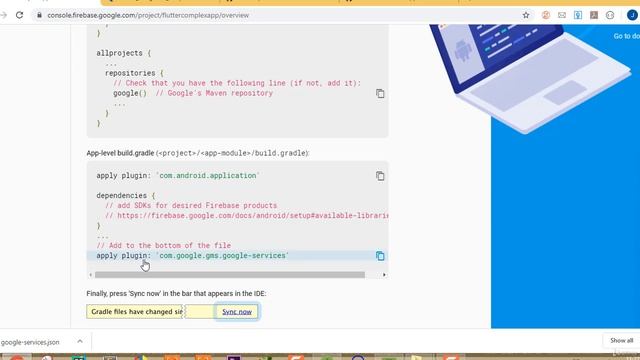Click the 'add SDKs for desired Firebase products' comment

[191, 205]
